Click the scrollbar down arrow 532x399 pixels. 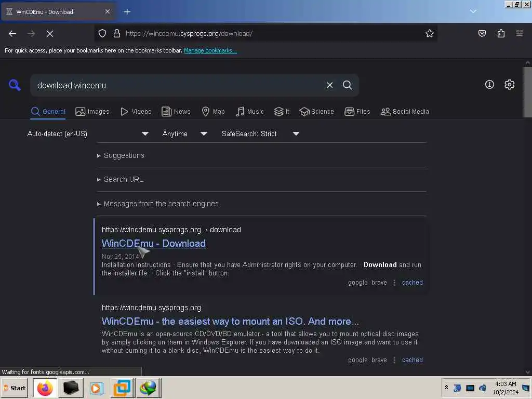click(x=528, y=372)
